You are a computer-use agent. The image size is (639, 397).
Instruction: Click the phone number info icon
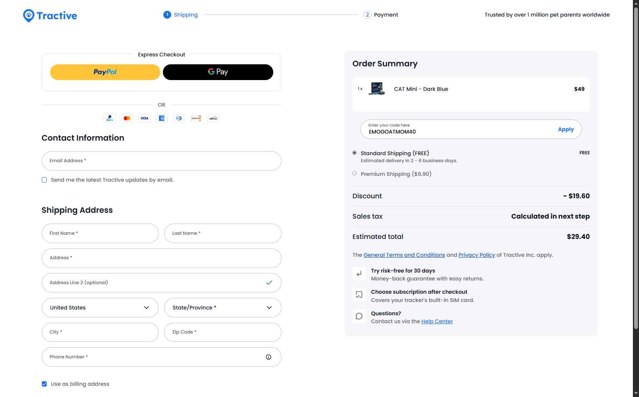tap(268, 357)
